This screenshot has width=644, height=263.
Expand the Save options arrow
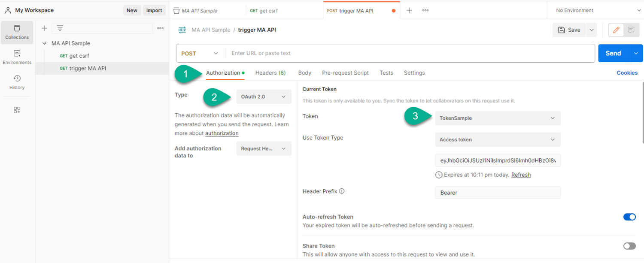tap(592, 30)
